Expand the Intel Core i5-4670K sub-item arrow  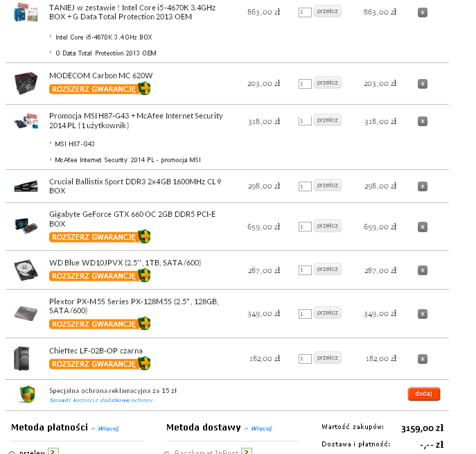click(x=51, y=37)
